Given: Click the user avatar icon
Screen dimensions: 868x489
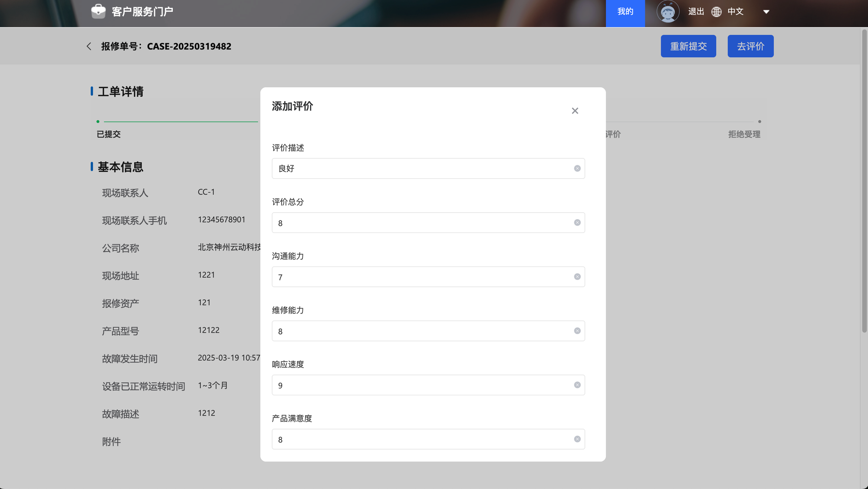Looking at the screenshot, I should pyautogui.click(x=667, y=12).
